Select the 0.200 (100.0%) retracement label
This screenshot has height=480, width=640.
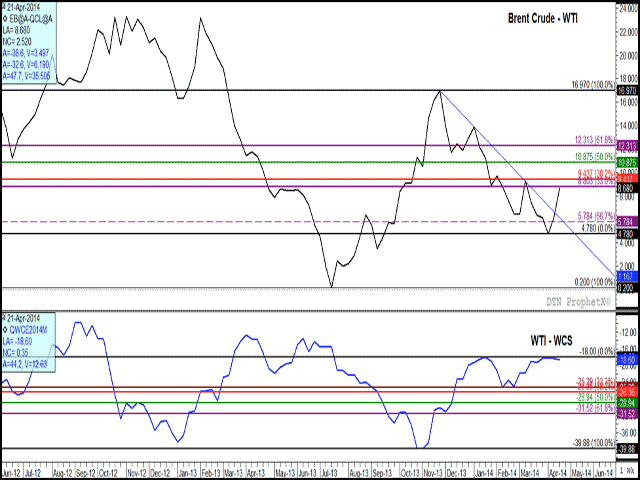pos(595,282)
